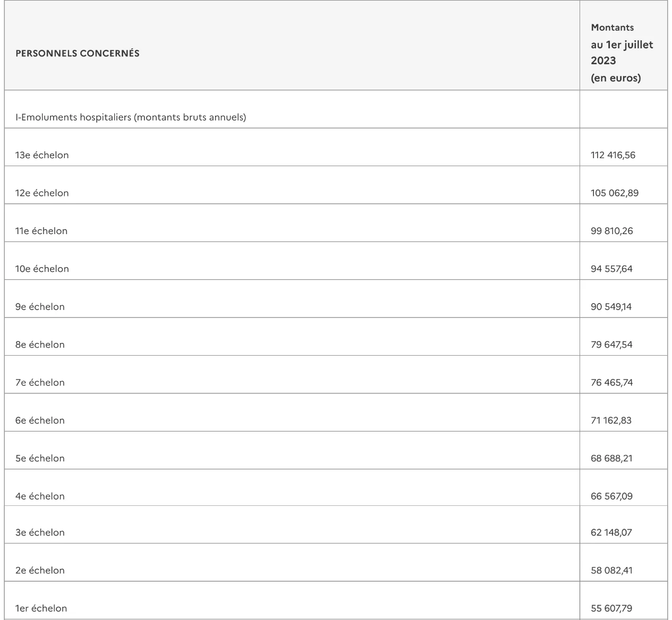Select the amount 58 082,41

[x=611, y=570]
